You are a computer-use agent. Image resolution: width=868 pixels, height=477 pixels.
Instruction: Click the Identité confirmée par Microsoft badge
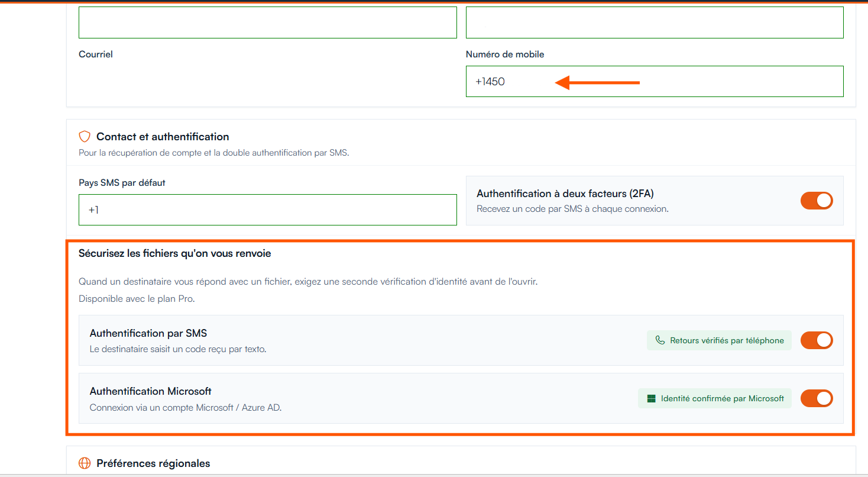coord(715,398)
